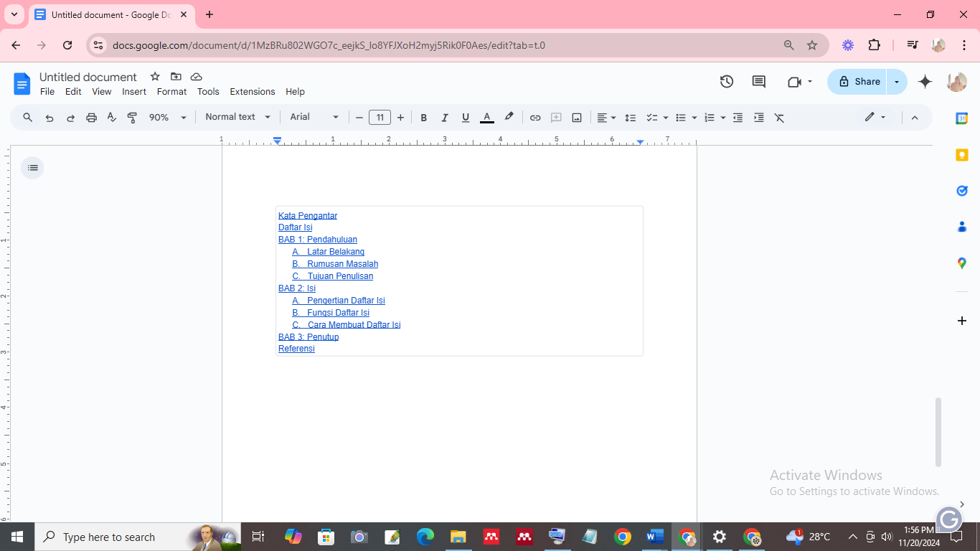
Task: Open the Tools menu
Action: pos(208,92)
